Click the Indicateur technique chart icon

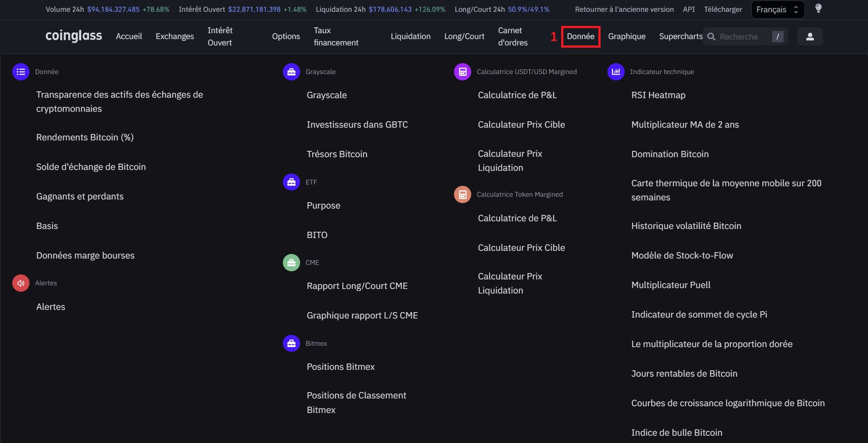tap(616, 72)
